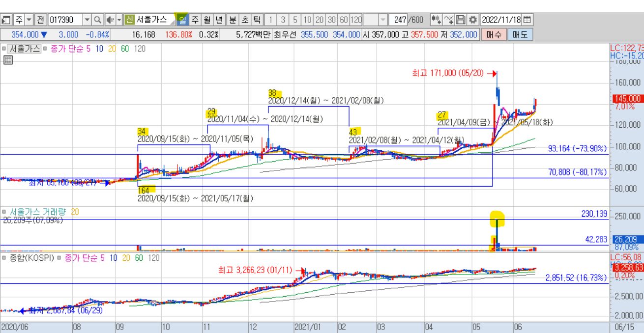Viewport: 644px width, 333px height.
Task: Click the add-candle-chart indicator icon
Action: [436, 20]
